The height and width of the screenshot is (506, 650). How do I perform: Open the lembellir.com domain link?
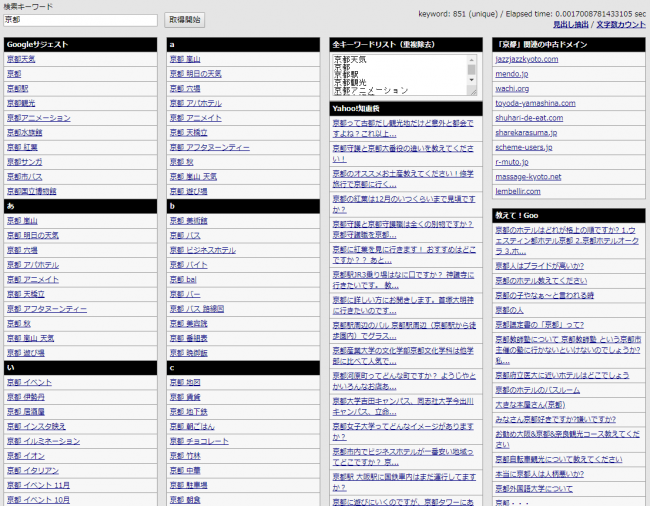tap(518, 191)
